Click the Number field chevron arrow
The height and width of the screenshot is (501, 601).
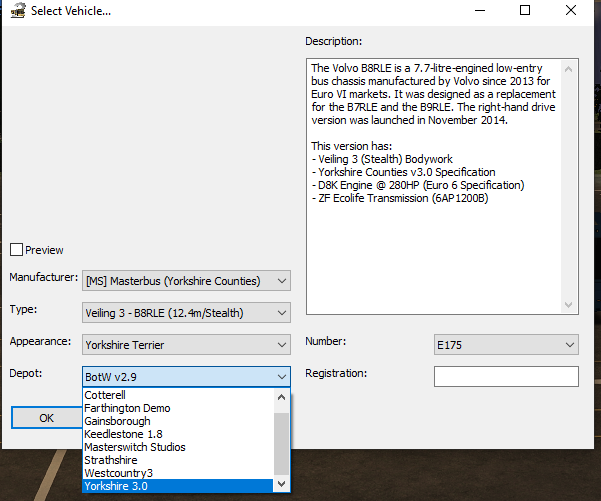pyautogui.click(x=570, y=345)
